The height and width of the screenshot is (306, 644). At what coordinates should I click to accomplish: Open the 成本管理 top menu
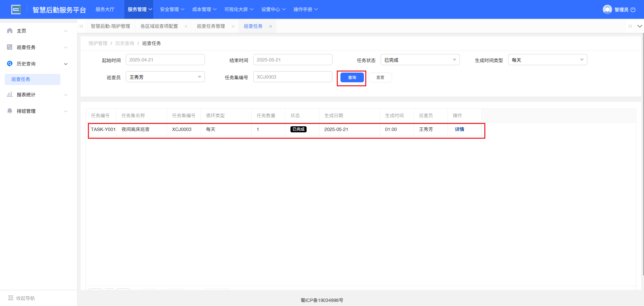coord(204,9)
